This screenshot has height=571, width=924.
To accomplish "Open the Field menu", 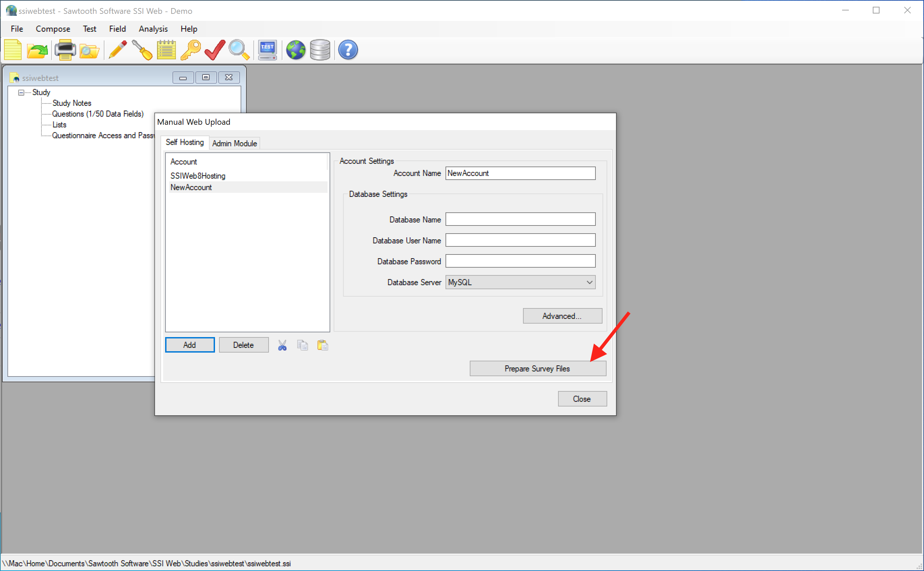I will click(118, 28).
